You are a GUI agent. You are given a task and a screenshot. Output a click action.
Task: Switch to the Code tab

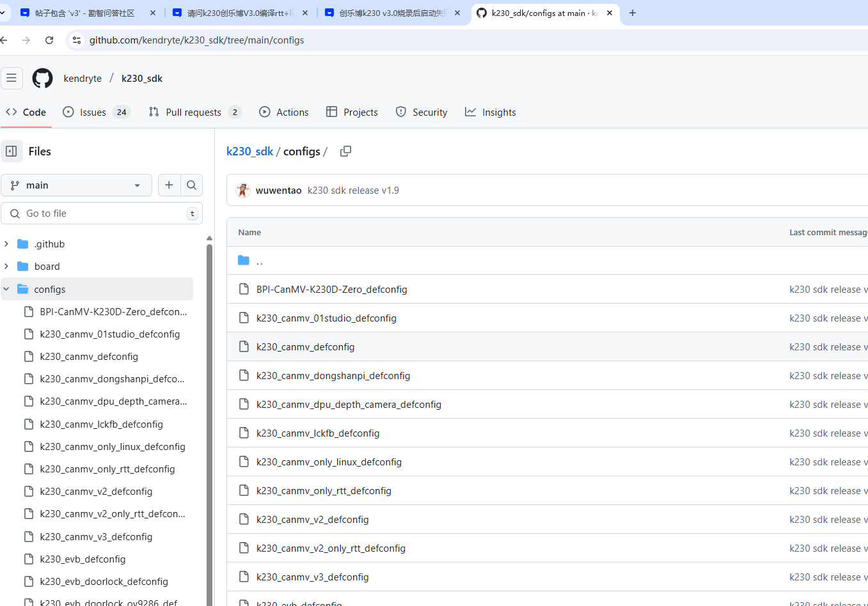click(26, 113)
